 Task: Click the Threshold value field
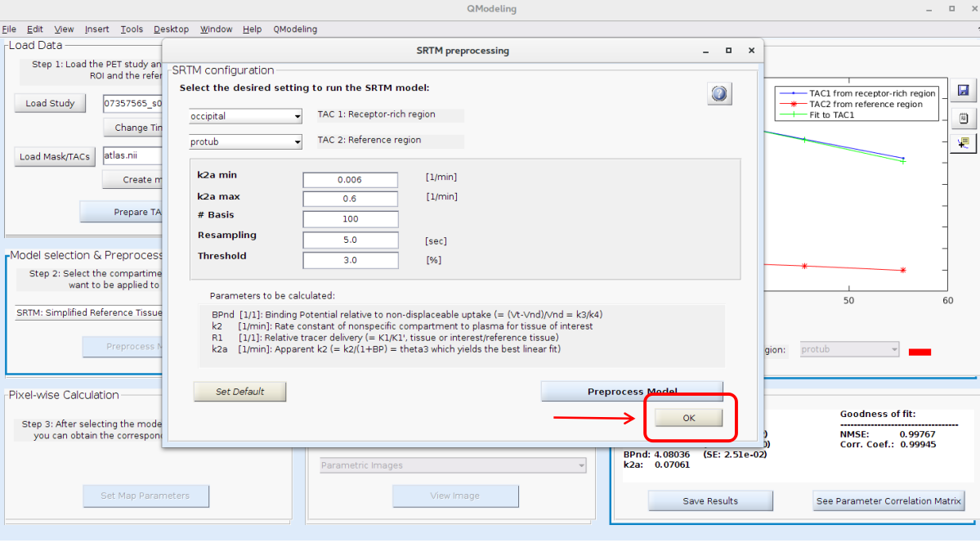point(350,260)
